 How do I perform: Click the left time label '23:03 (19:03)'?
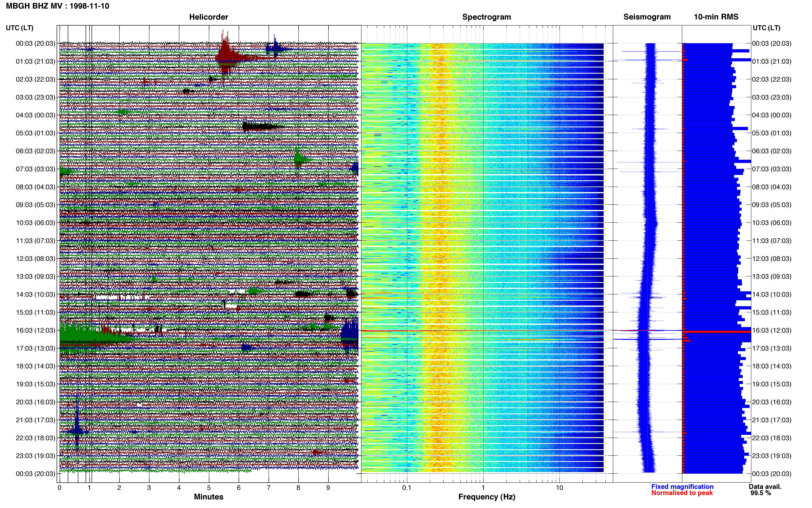click(x=36, y=456)
